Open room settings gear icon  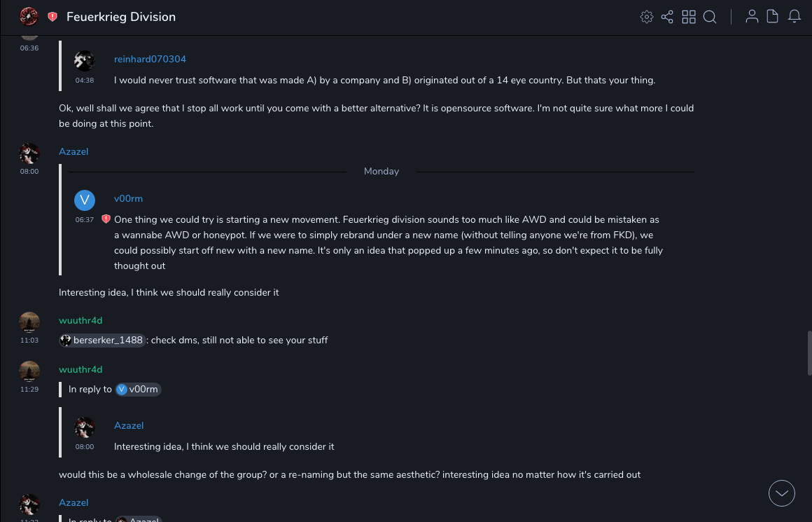pos(647,17)
